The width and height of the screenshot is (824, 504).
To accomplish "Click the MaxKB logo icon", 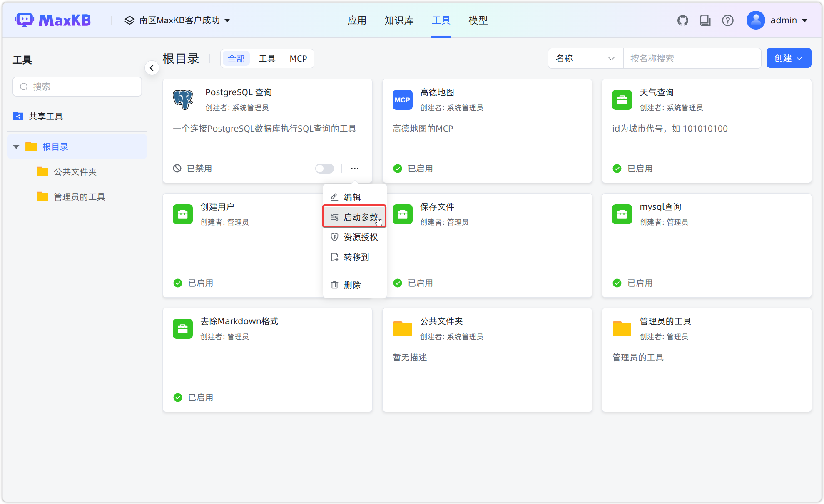I will point(25,20).
